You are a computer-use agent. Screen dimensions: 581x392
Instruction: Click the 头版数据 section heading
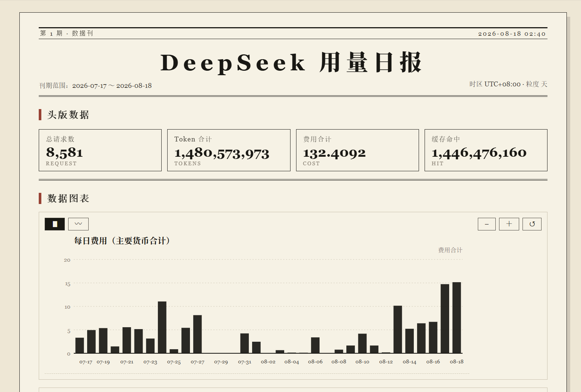[68, 115]
